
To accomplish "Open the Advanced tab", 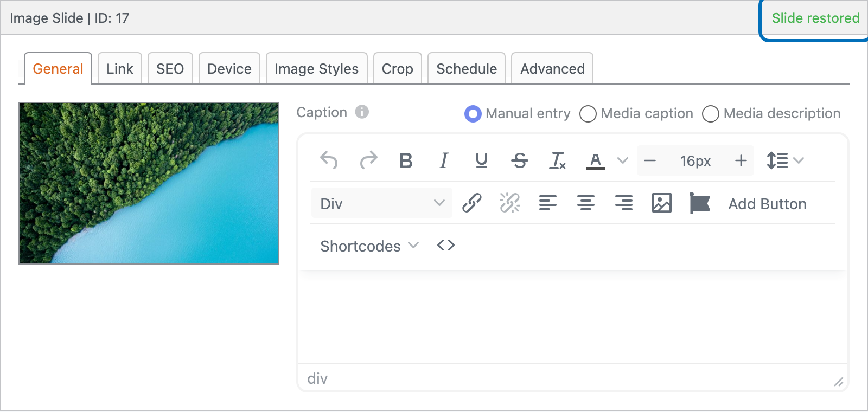I will tap(552, 69).
